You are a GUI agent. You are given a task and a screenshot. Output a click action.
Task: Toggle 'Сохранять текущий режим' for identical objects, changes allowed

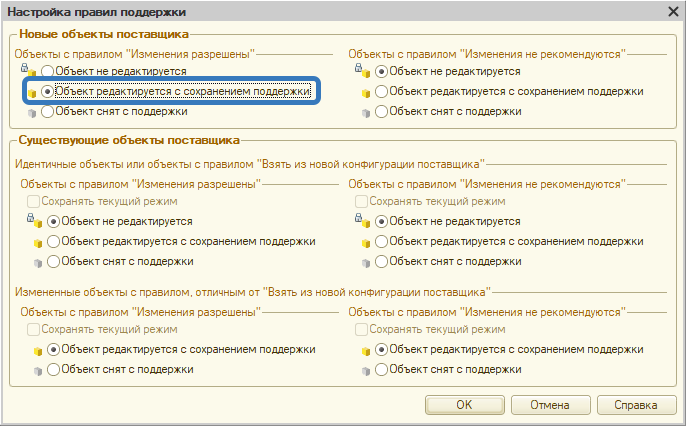click(x=34, y=201)
